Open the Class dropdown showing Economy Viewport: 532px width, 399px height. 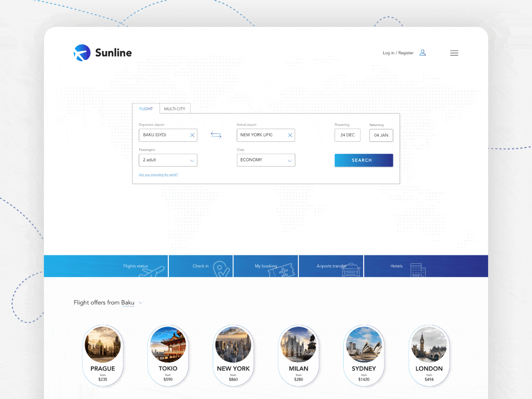coord(266,160)
